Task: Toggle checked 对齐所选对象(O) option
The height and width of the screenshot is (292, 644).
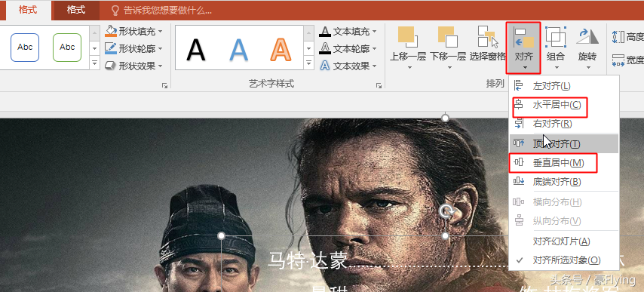Action: [563, 260]
